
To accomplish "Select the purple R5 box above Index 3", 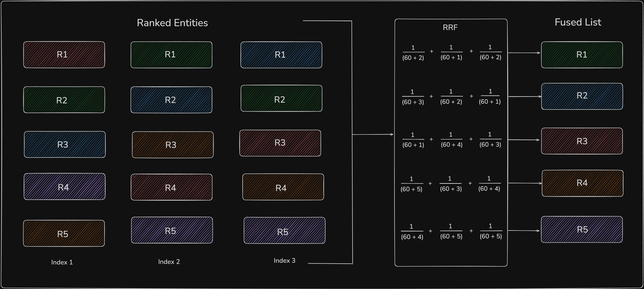I will (x=285, y=230).
